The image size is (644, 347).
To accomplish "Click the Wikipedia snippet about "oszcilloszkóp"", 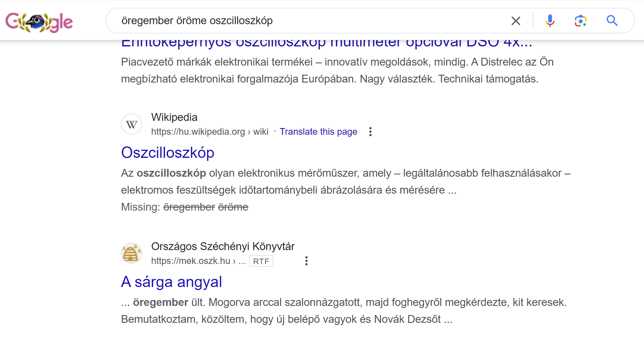I will pyautogui.click(x=346, y=182).
